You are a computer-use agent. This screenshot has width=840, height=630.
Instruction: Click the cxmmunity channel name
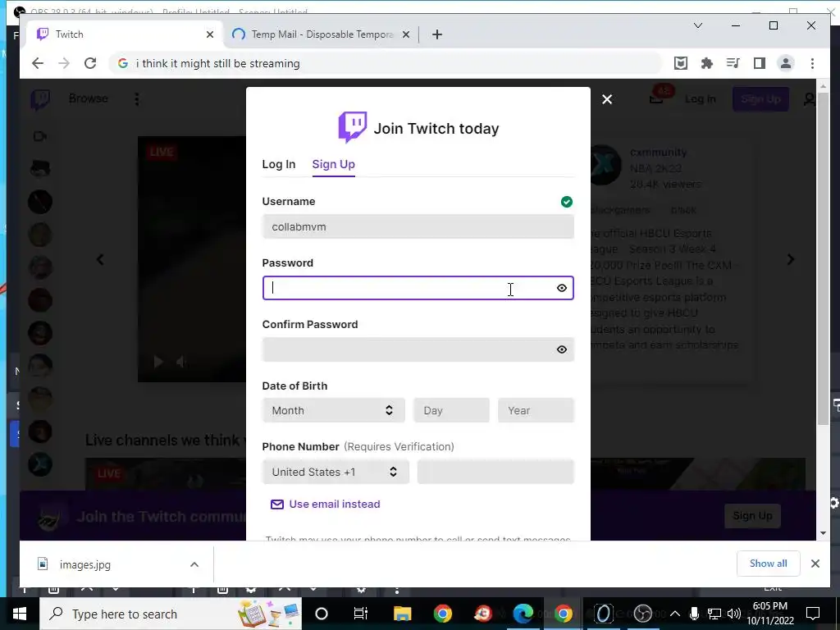(x=658, y=152)
